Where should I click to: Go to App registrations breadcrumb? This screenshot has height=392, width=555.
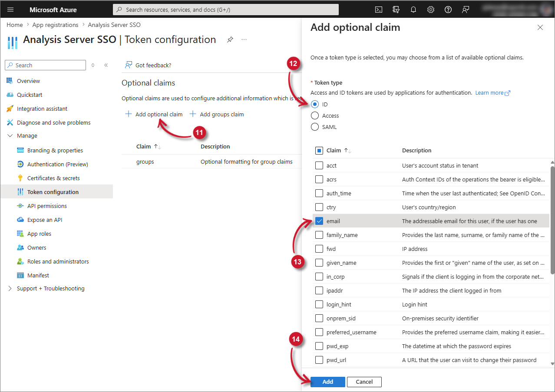(x=55, y=25)
